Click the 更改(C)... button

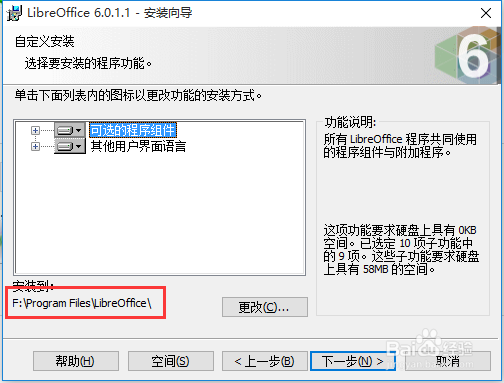pyautogui.click(x=265, y=307)
